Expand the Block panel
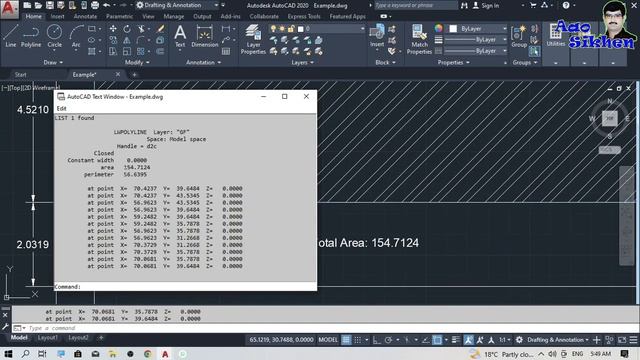Screen dimensions: 640x360 pos(385,62)
